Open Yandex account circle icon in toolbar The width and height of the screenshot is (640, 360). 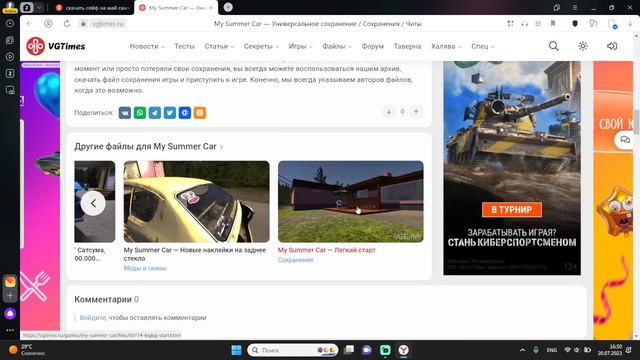coord(49,24)
